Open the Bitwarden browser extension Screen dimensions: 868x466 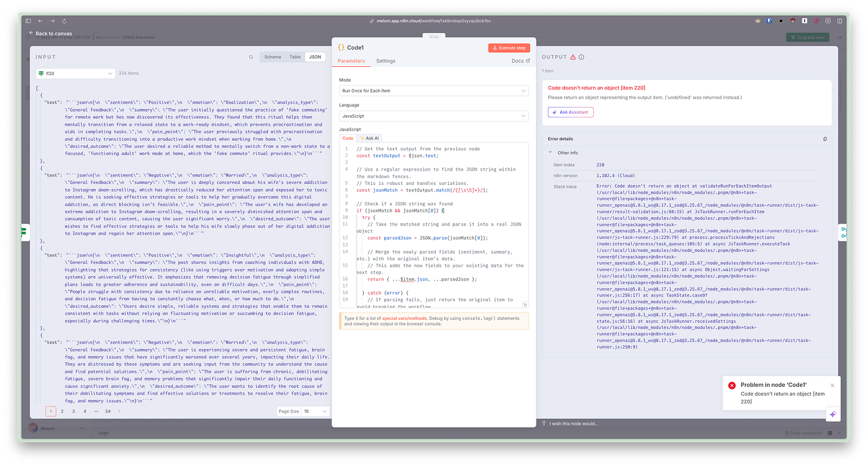click(x=770, y=21)
